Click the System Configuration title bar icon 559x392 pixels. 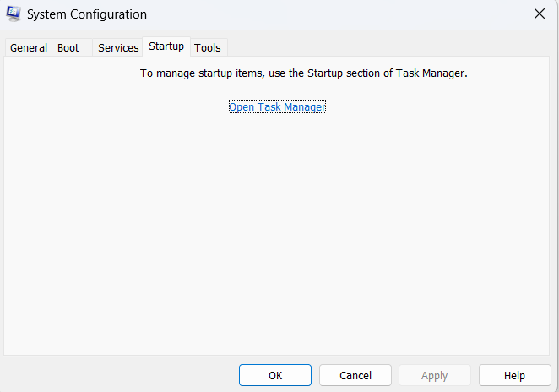click(x=14, y=14)
